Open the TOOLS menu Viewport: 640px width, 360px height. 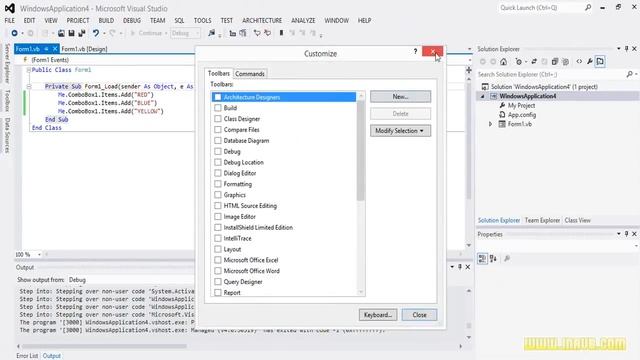[x=202, y=20]
